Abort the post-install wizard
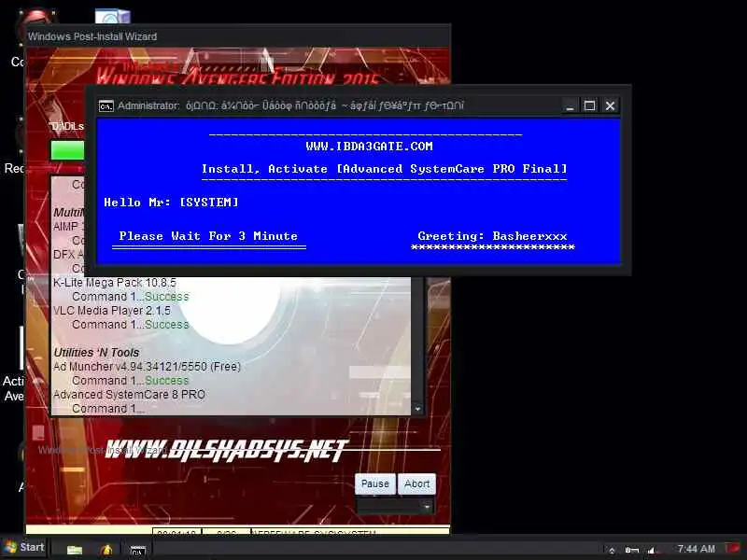This screenshot has width=747, height=560. click(416, 483)
